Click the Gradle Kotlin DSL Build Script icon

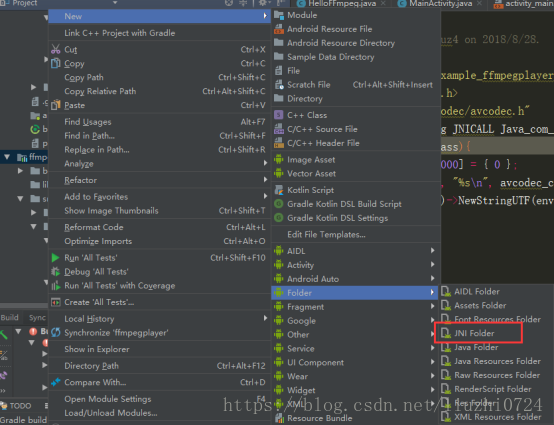click(x=279, y=204)
